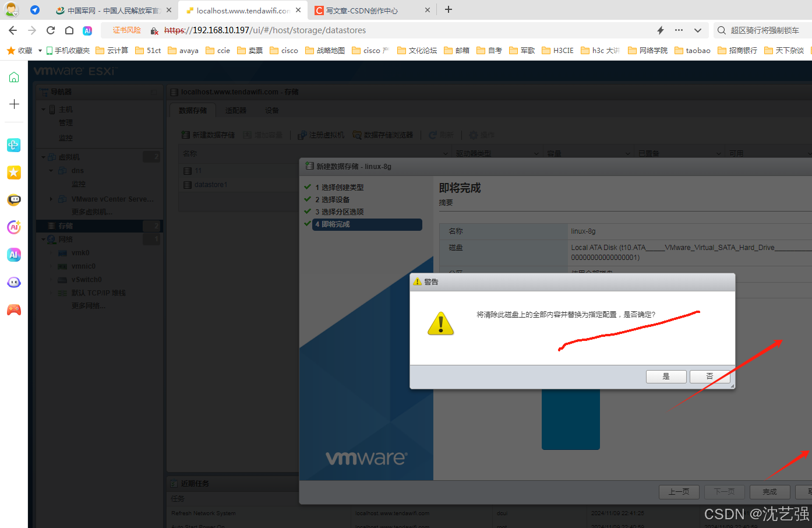Screen dimensions: 812x528
Task: Click the 超区骑行将强制锁车 search box
Action: pos(764,30)
